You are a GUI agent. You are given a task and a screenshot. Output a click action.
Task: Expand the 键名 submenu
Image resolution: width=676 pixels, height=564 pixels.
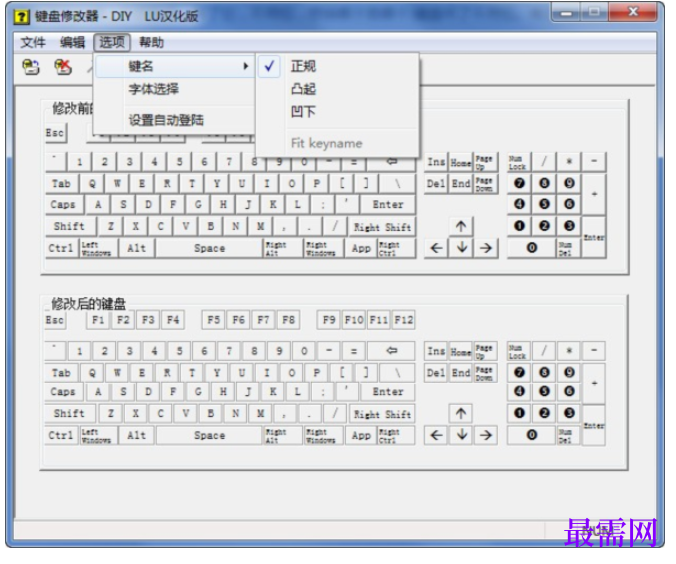pos(173,66)
